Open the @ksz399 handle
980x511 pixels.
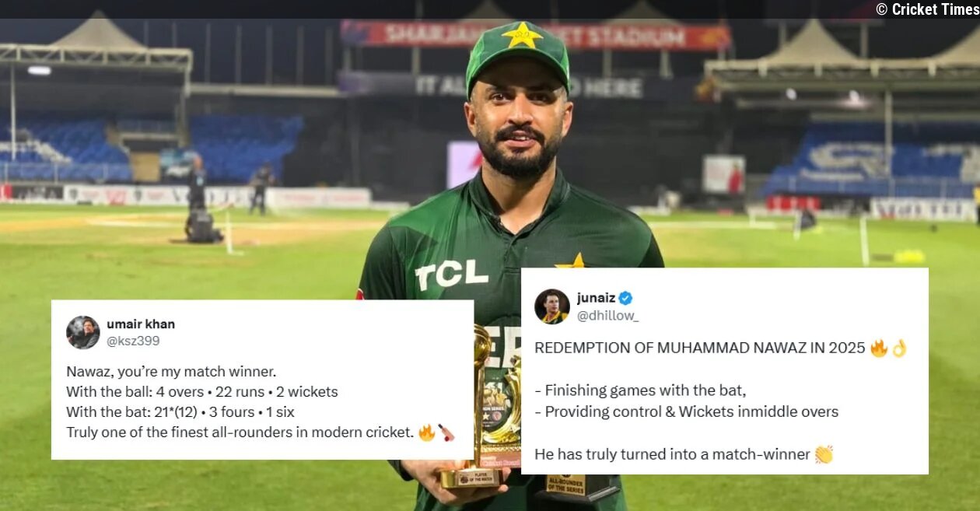pyautogui.click(x=133, y=341)
